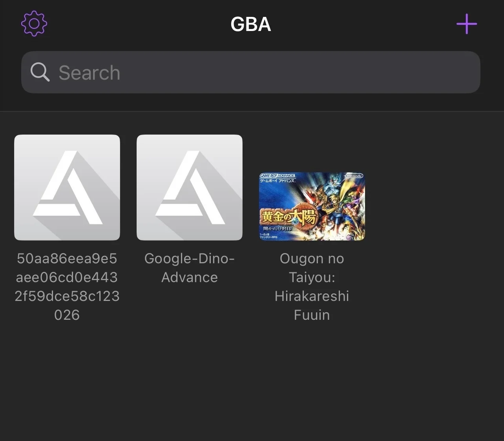Focus the Search games text field
The image size is (504, 441).
click(251, 72)
